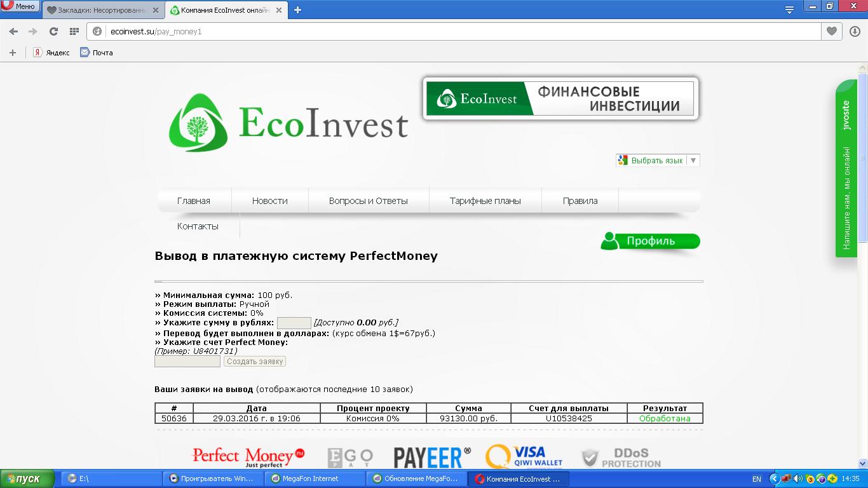Click the site info globe icon

click(98, 31)
